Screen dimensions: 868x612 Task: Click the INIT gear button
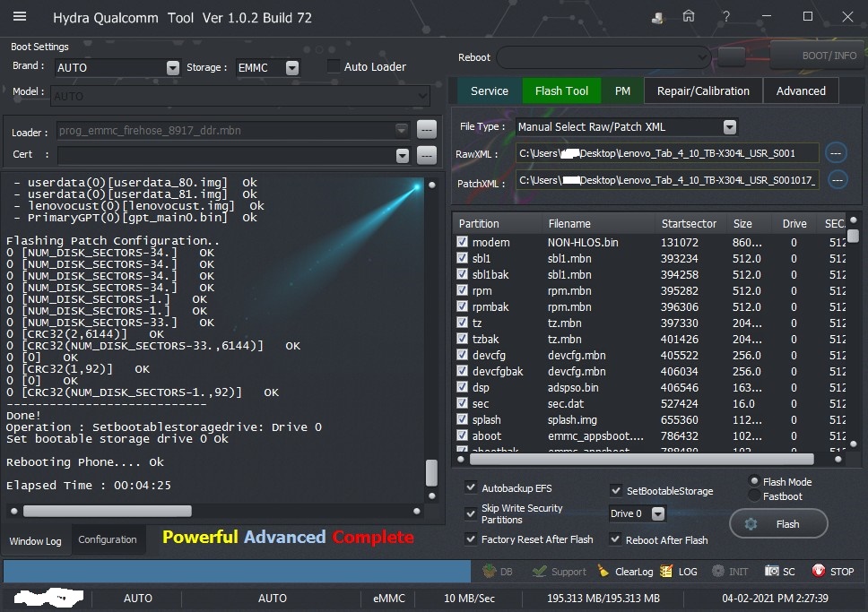(x=730, y=571)
